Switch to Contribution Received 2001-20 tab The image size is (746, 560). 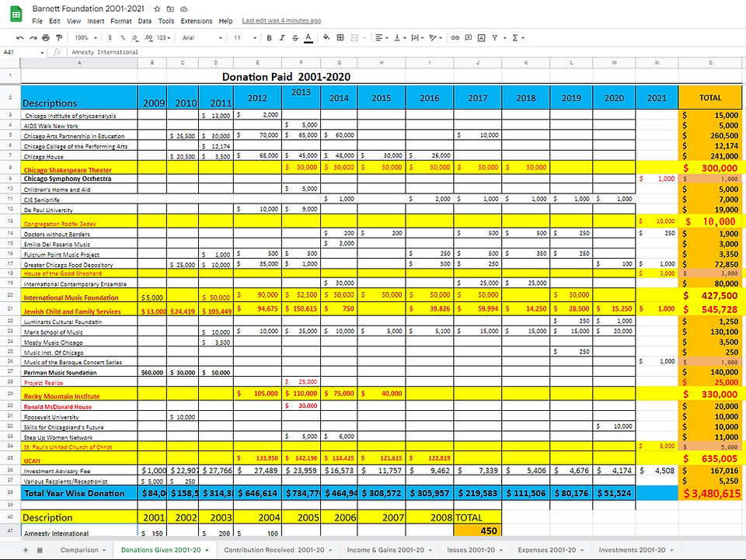pyautogui.click(x=274, y=550)
